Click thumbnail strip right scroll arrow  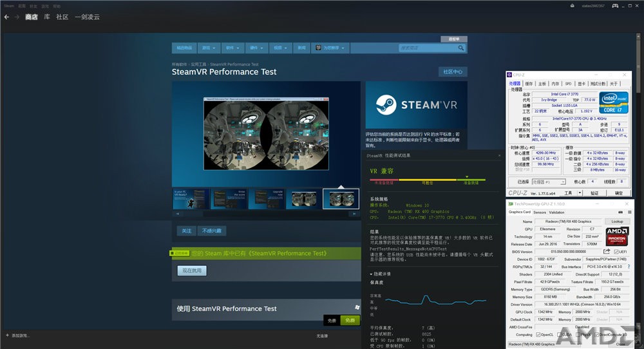point(354,214)
